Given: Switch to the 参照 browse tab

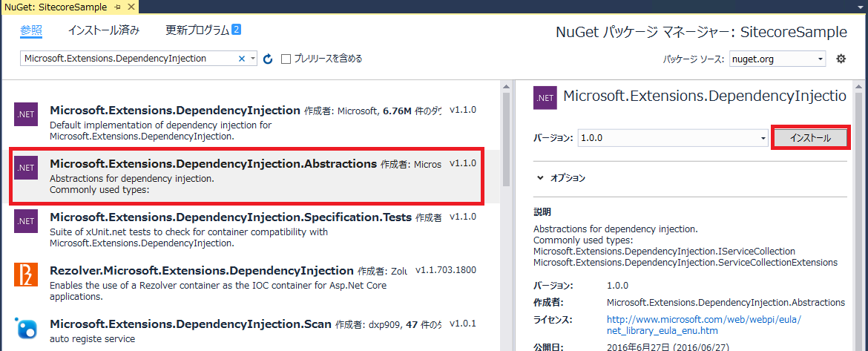Looking at the screenshot, I should (x=32, y=30).
